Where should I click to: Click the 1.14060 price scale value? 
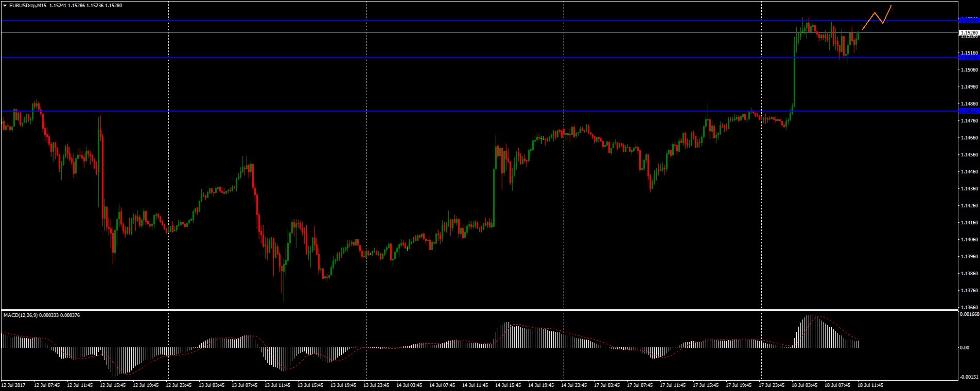[x=969, y=240]
